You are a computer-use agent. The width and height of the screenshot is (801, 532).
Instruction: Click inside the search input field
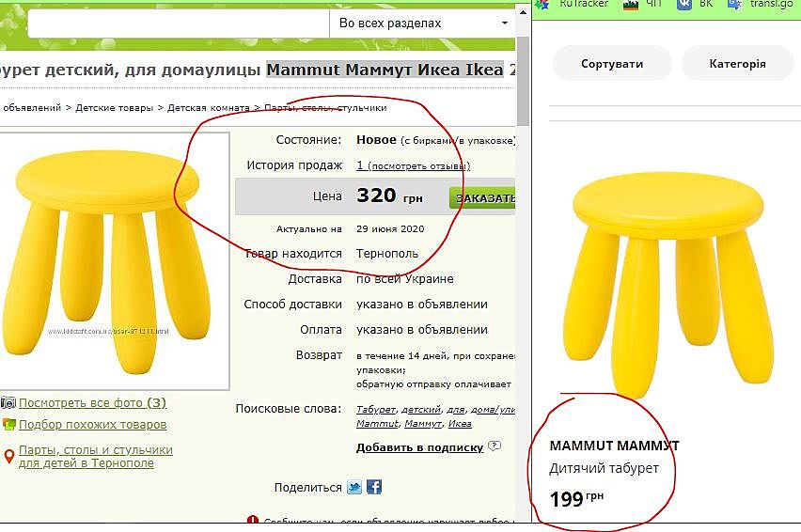[x=179, y=23]
